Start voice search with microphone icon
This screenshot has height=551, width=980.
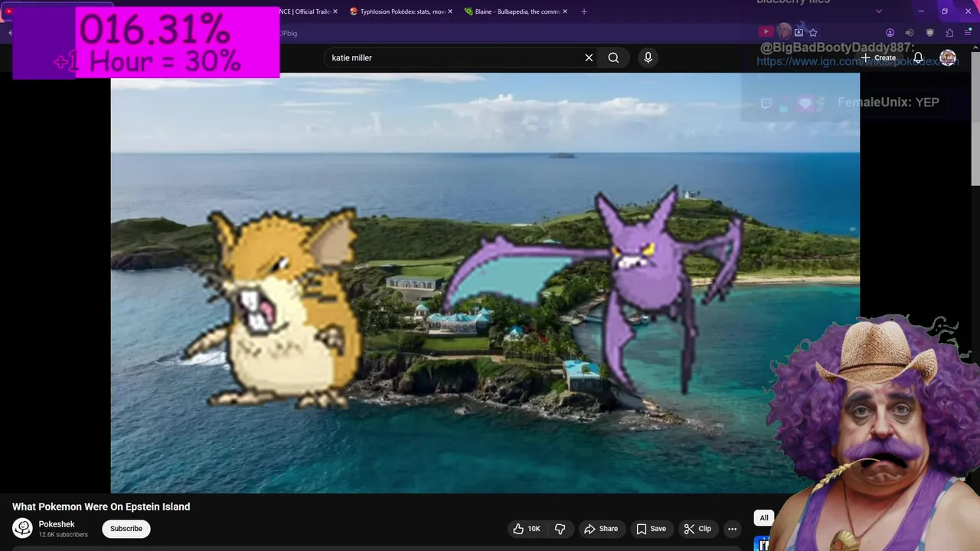pyautogui.click(x=648, y=57)
